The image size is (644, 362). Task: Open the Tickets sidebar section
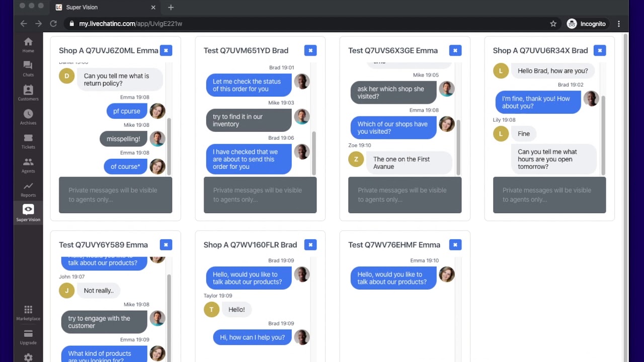pyautogui.click(x=28, y=141)
